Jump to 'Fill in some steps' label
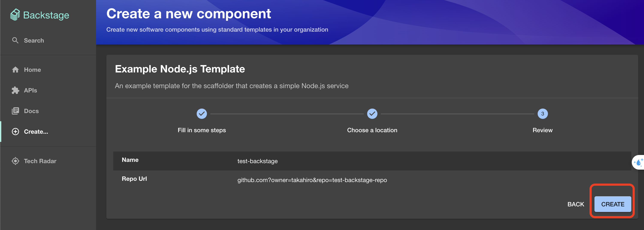 202,130
